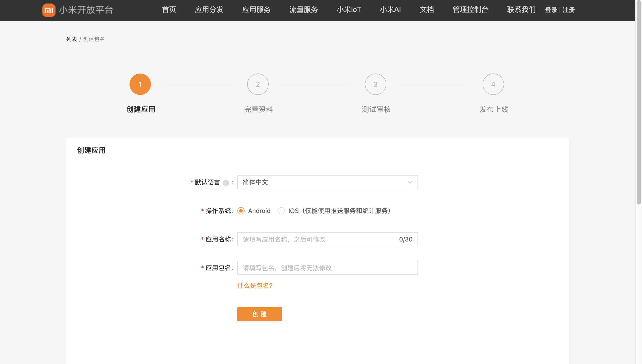The width and height of the screenshot is (642, 364).
Task: Click the 注册 link
Action: tap(568, 10)
